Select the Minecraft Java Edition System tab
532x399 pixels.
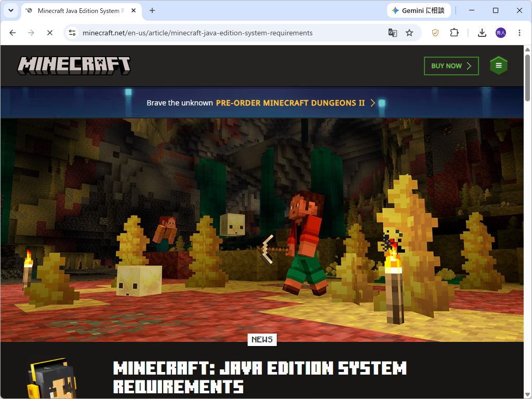coord(82,11)
